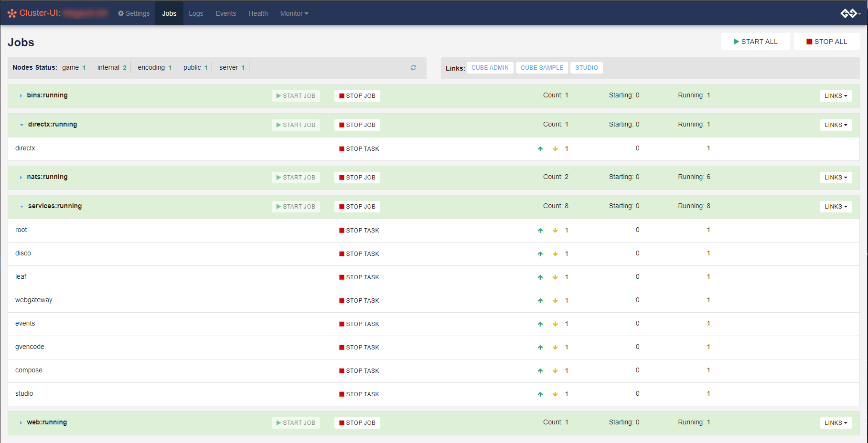Stop the directx task

pyautogui.click(x=359, y=149)
